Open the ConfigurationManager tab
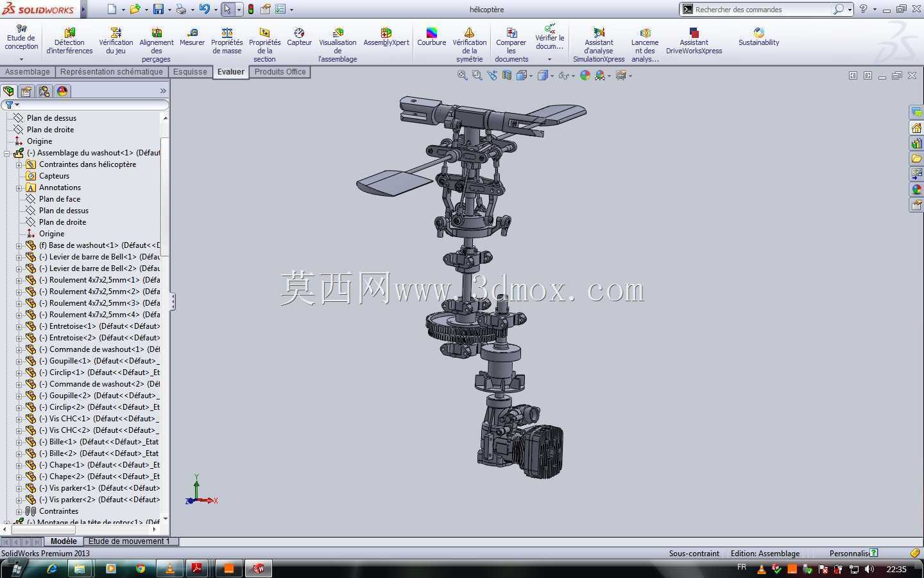Image resolution: width=924 pixels, height=578 pixels. coord(44,91)
